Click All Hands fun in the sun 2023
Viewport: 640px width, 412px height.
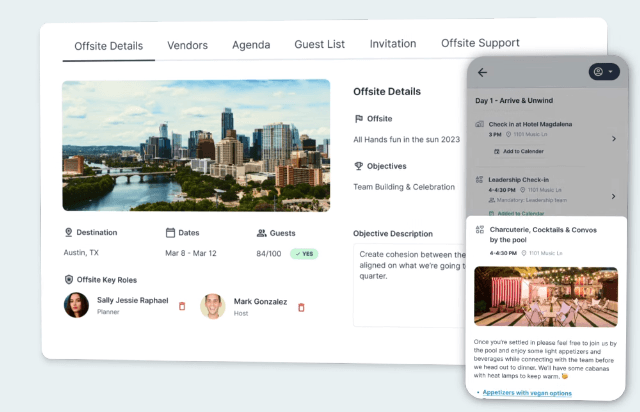(407, 140)
